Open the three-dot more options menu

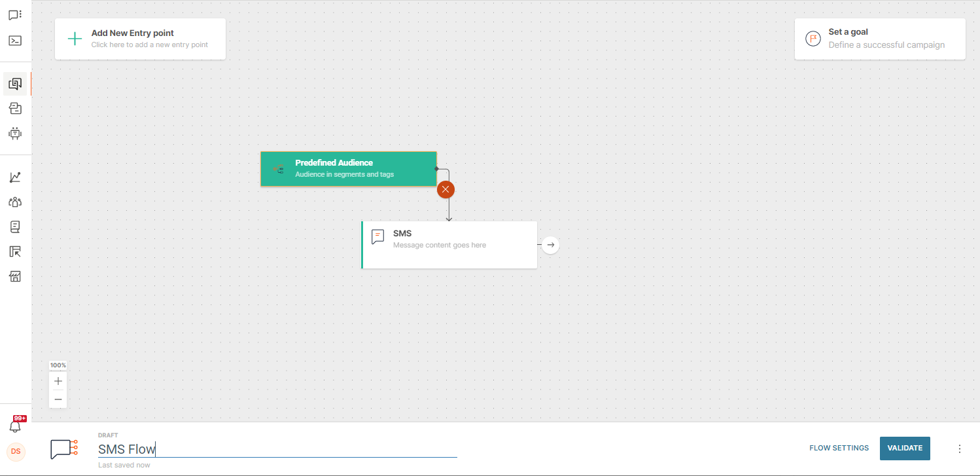click(x=960, y=449)
